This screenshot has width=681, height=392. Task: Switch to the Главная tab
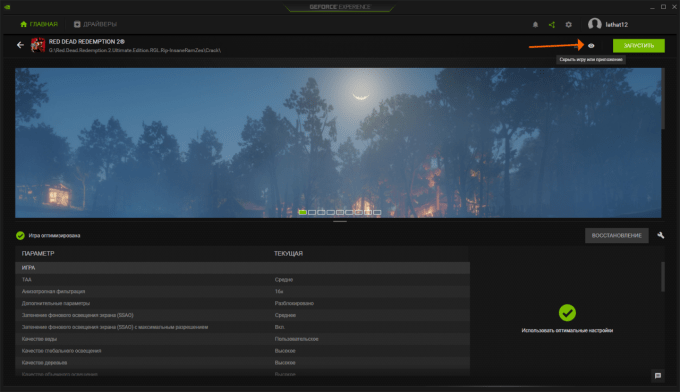tap(39, 24)
